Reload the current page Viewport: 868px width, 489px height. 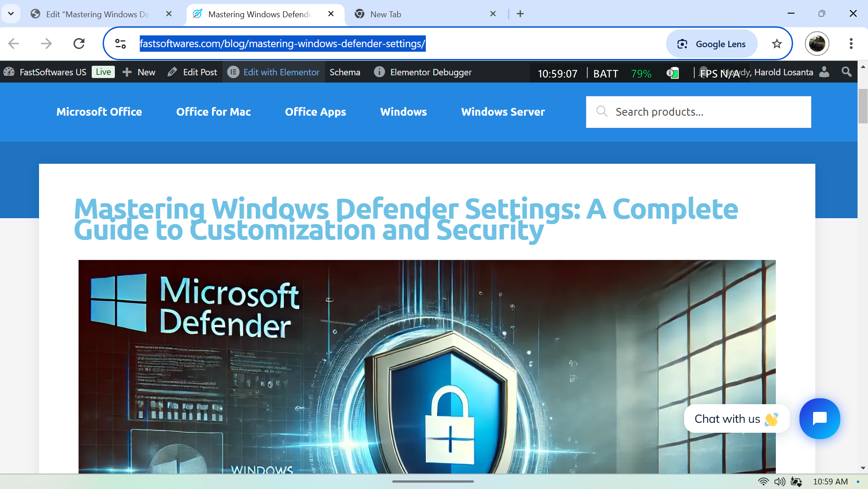(x=79, y=44)
